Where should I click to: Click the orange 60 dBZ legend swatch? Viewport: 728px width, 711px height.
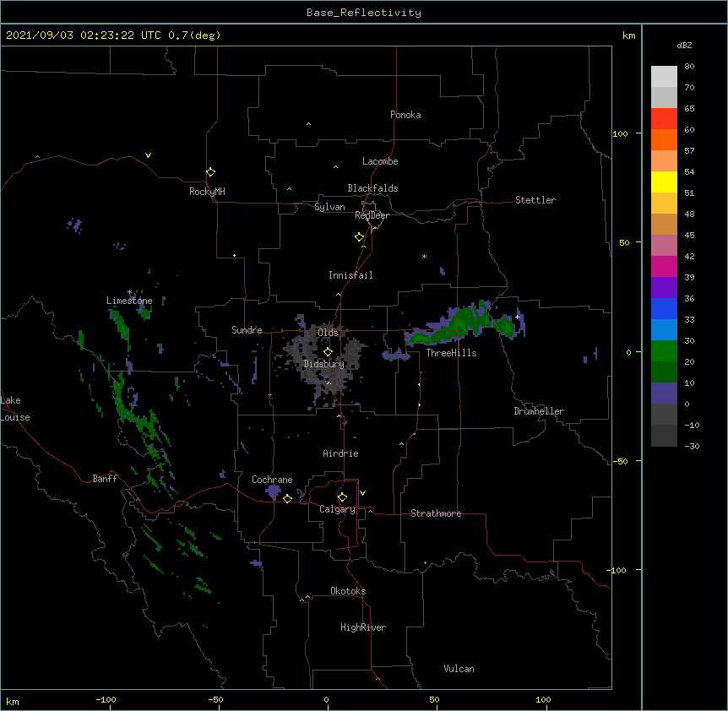click(664, 139)
